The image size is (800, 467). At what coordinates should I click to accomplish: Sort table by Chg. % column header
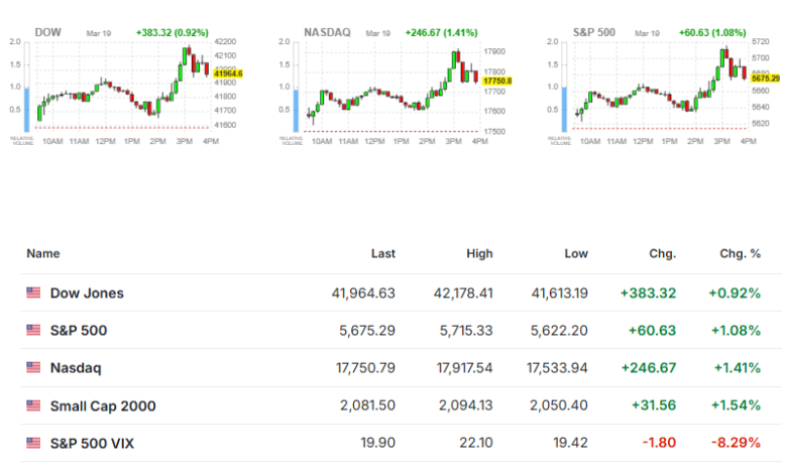click(x=740, y=254)
